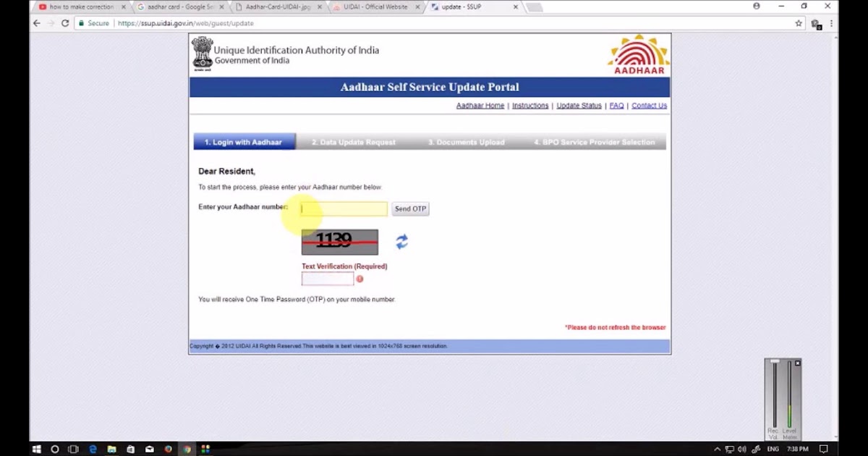Click the browser forward arrow

[51, 23]
